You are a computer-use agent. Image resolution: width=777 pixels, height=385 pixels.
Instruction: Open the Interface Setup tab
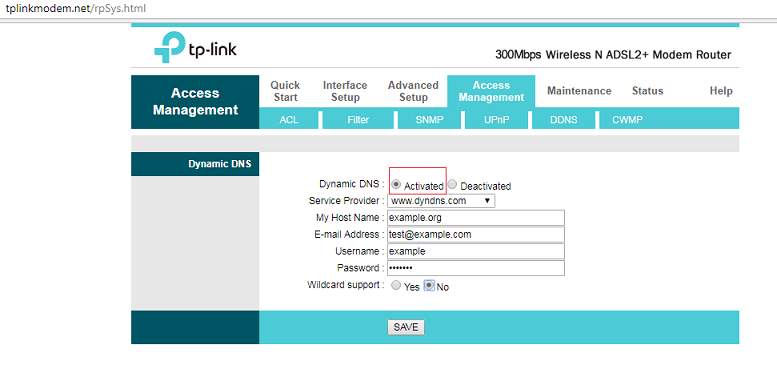pyautogui.click(x=345, y=91)
